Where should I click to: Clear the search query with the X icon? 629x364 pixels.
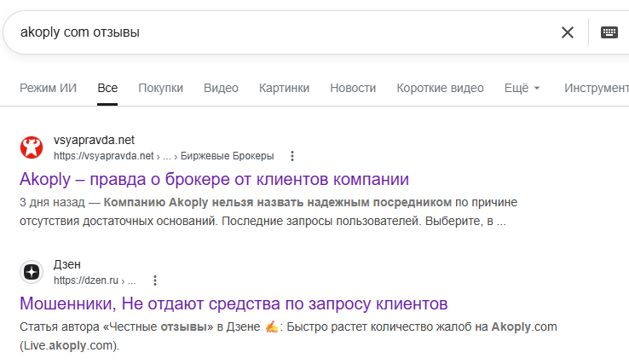568,32
